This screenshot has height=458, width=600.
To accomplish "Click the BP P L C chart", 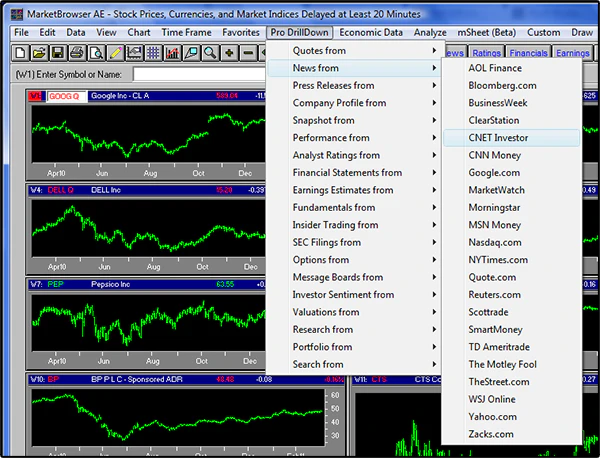I will click(178, 417).
